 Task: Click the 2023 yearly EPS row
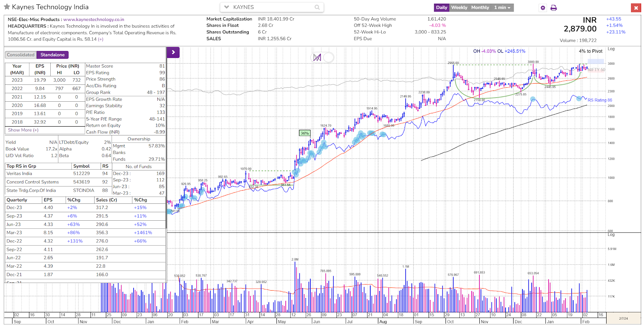45,80
